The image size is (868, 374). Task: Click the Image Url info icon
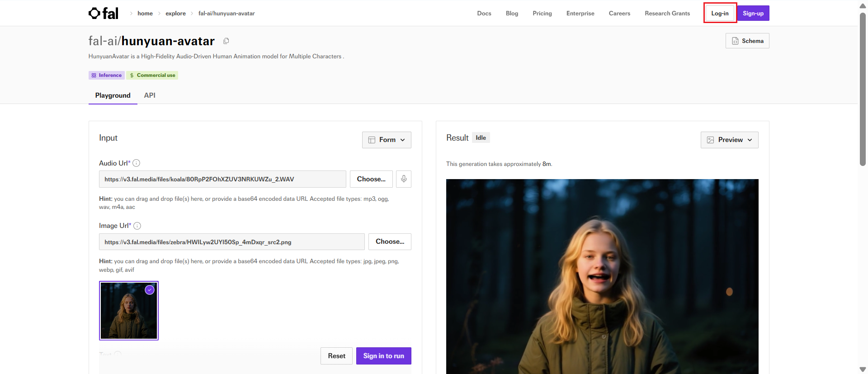[137, 226]
